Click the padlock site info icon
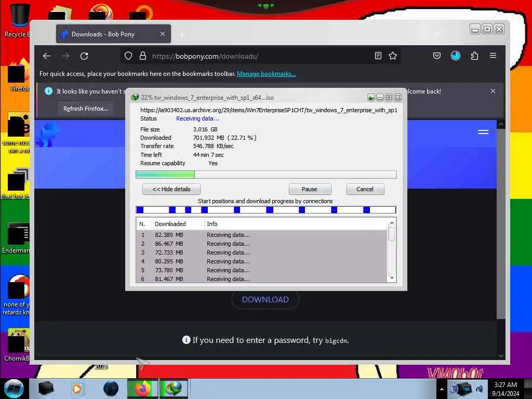 (x=143, y=56)
